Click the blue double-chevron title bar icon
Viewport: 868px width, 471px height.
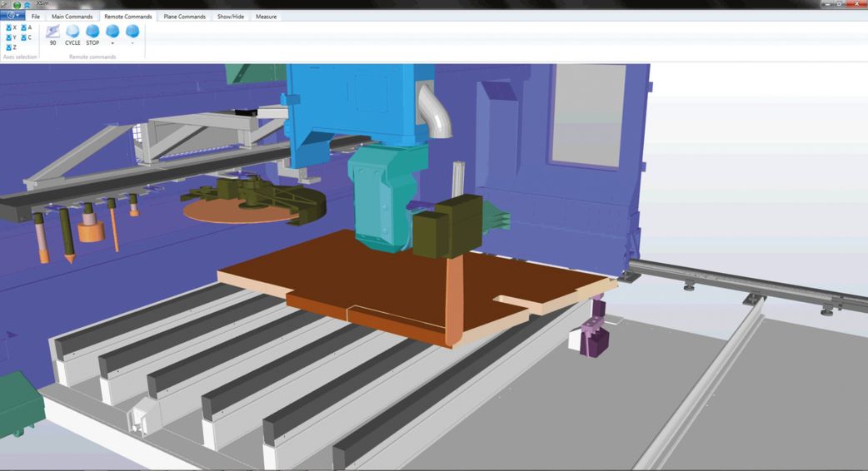[27, 5]
